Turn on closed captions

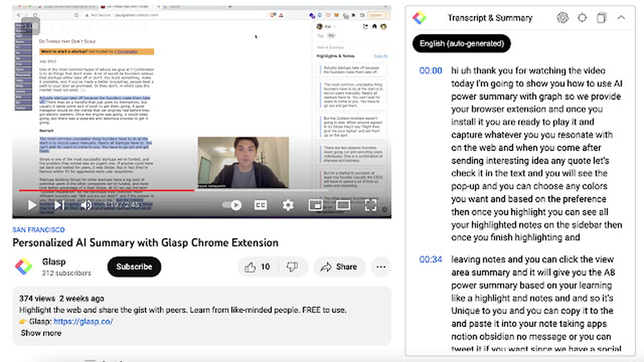coord(260,205)
